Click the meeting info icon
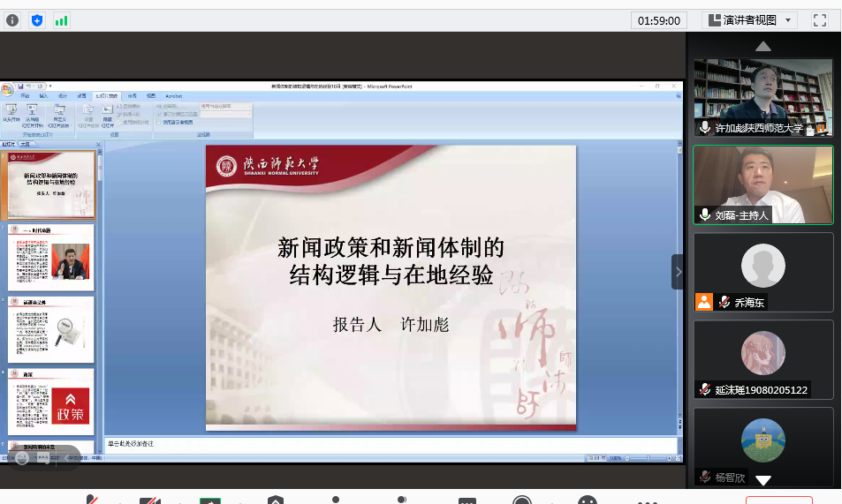The image size is (842, 504). (x=12, y=20)
